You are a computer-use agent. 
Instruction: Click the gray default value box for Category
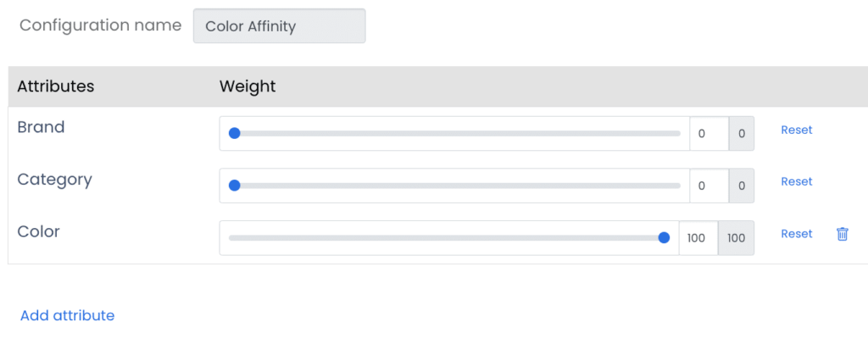[x=741, y=186]
